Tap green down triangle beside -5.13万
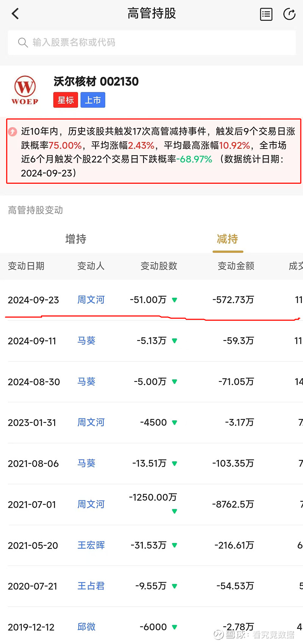The width and height of the screenshot is (303, 644). (x=175, y=341)
